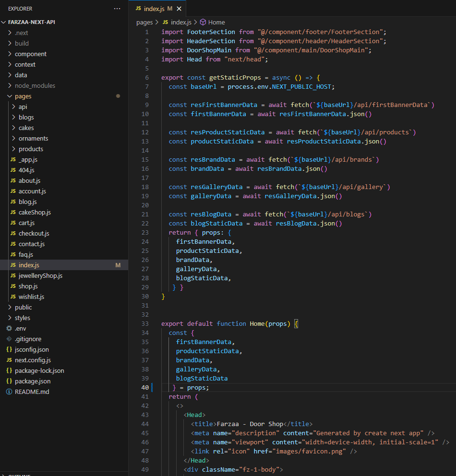Click the JS icon of _app.js

click(x=13, y=159)
